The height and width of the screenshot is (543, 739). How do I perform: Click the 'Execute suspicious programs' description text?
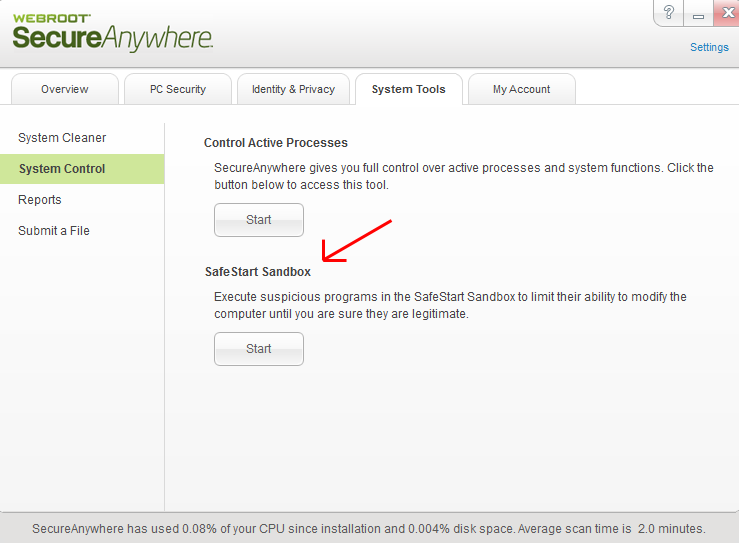point(450,305)
